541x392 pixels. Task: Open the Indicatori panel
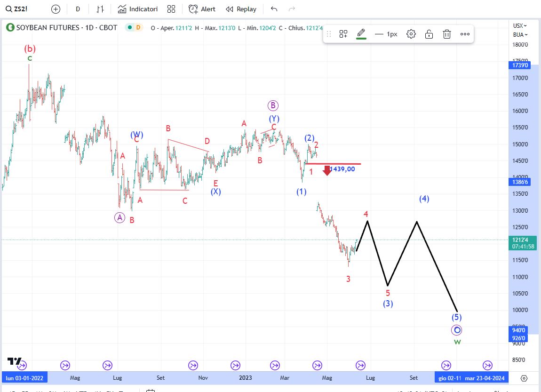click(x=138, y=9)
